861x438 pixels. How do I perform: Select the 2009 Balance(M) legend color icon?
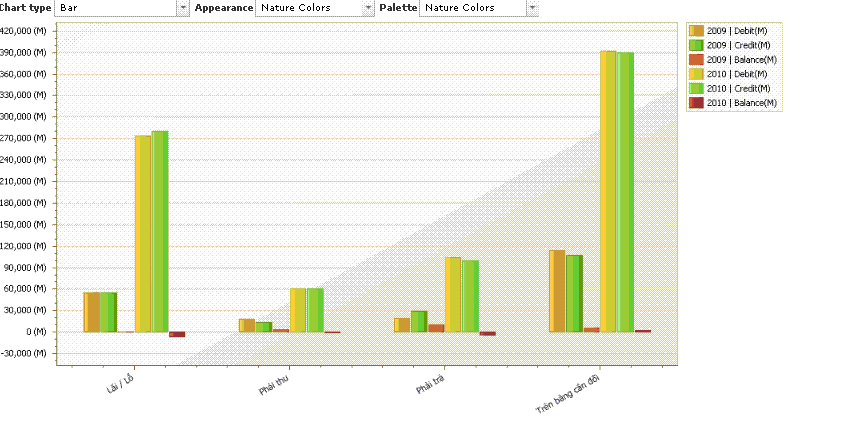click(697, 60)
